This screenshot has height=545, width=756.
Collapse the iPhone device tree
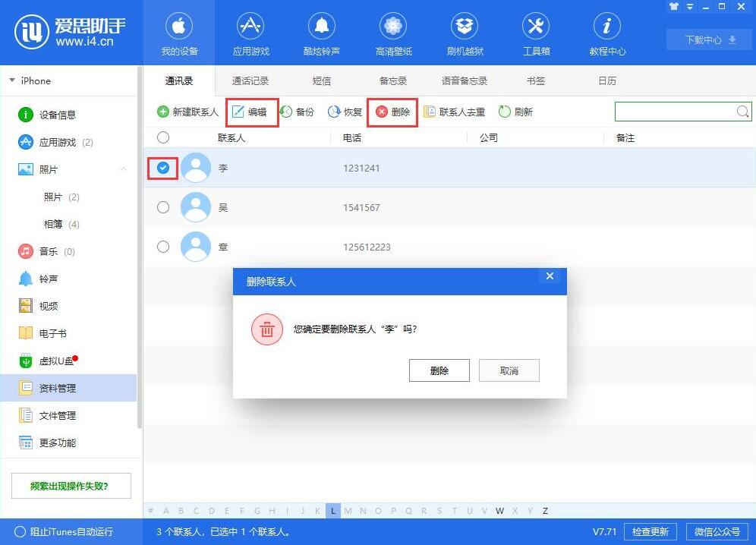12,80
